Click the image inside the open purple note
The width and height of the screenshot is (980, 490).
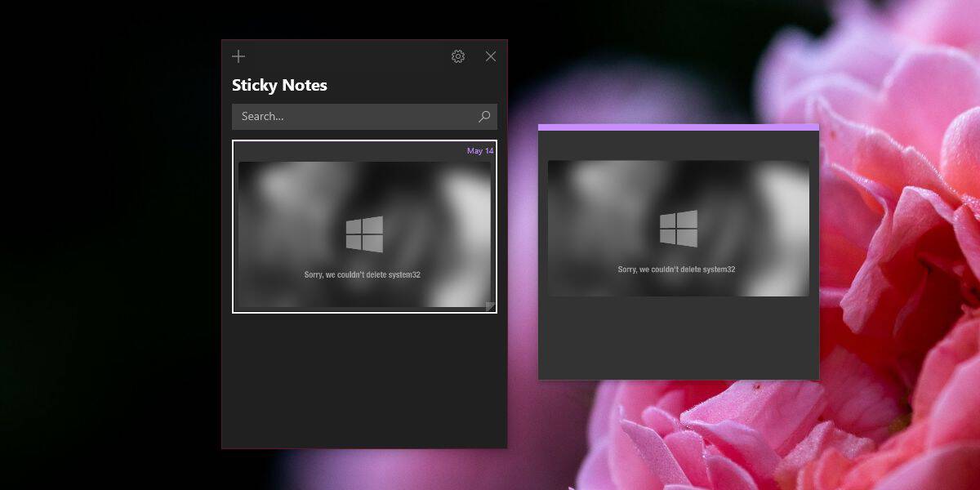click(678, 229)
